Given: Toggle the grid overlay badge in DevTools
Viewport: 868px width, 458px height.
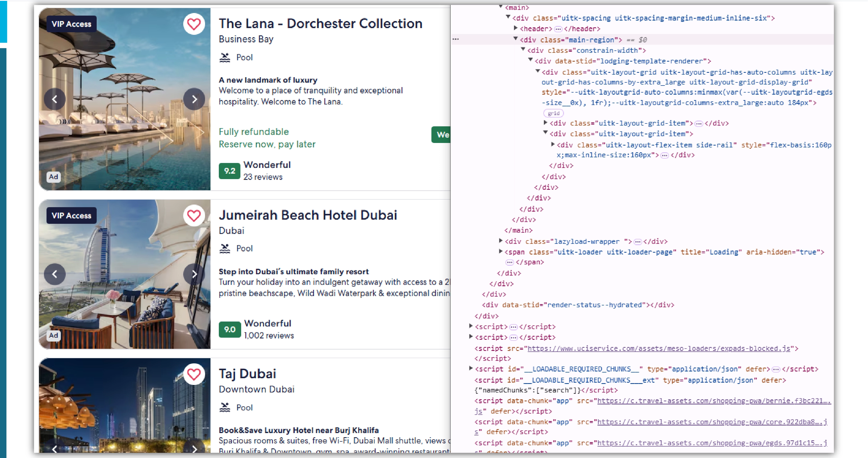Looking at the screenshot, I should (554, 113).
